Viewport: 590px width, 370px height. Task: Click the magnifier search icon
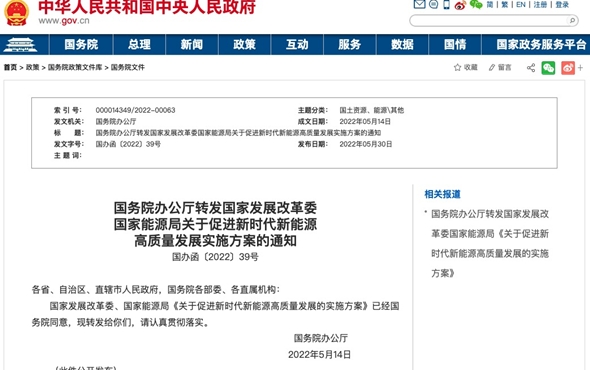coord(572,20)
